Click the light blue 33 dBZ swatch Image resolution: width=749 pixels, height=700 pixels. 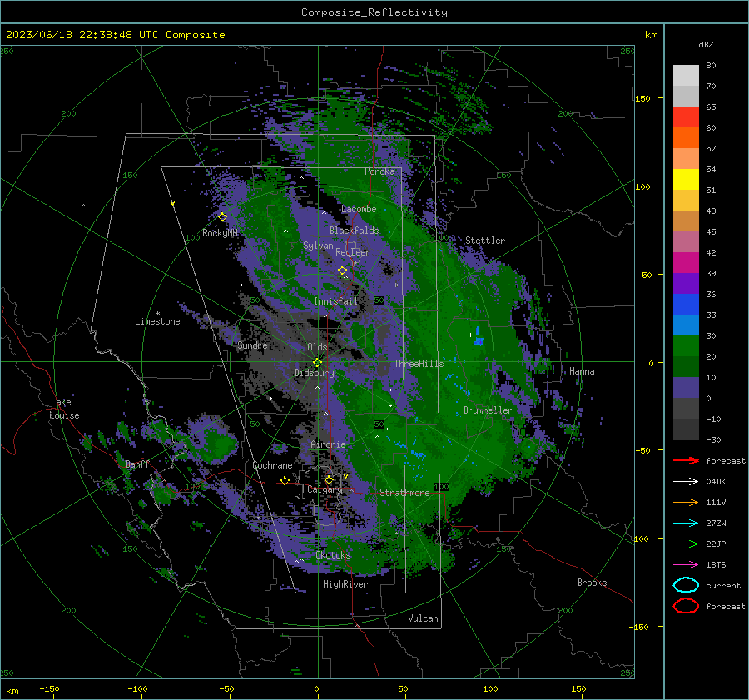tap(686, 325)
